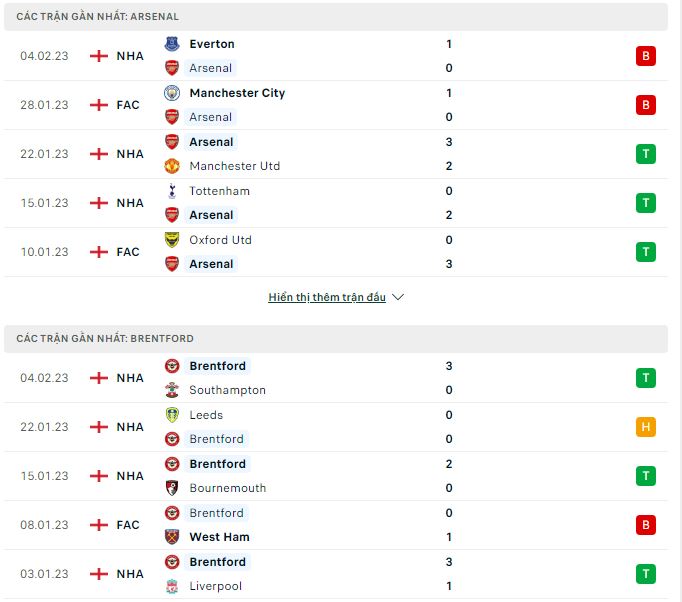The height and width of the screenshot is (602, 682).
Task: Open the orange H badge for Leeds match
Action: [645, 427]
